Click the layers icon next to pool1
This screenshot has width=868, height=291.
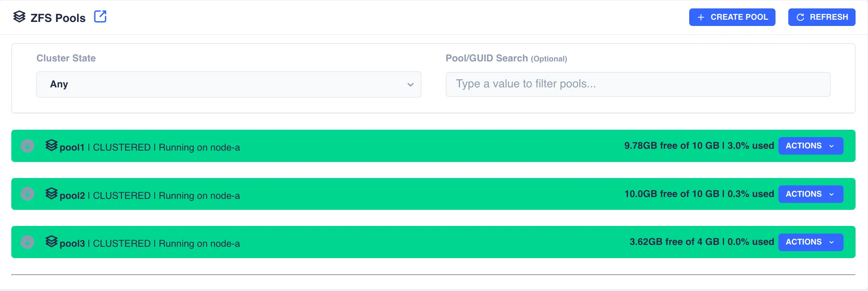coord(52,145)
